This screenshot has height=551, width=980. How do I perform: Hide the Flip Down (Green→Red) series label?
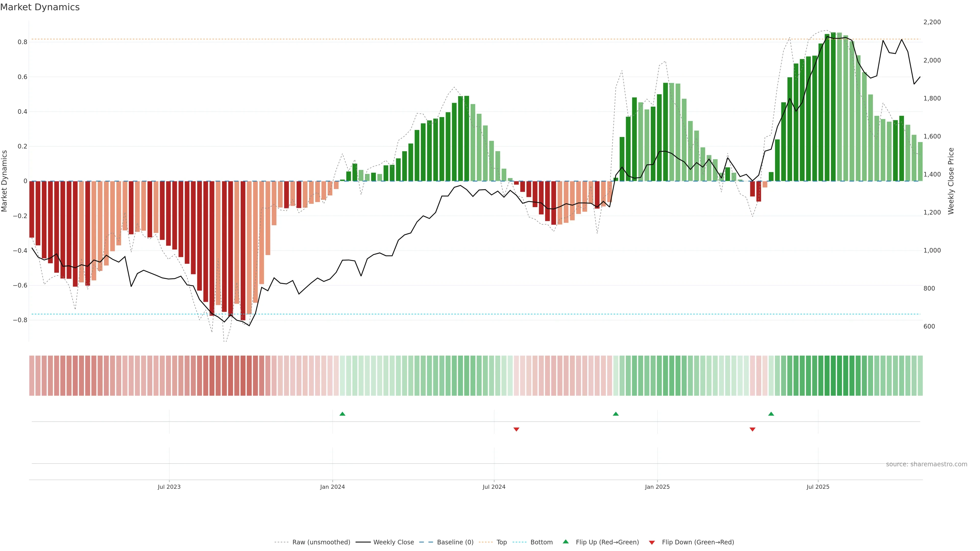pyautogui.click(x=698, y=542)
